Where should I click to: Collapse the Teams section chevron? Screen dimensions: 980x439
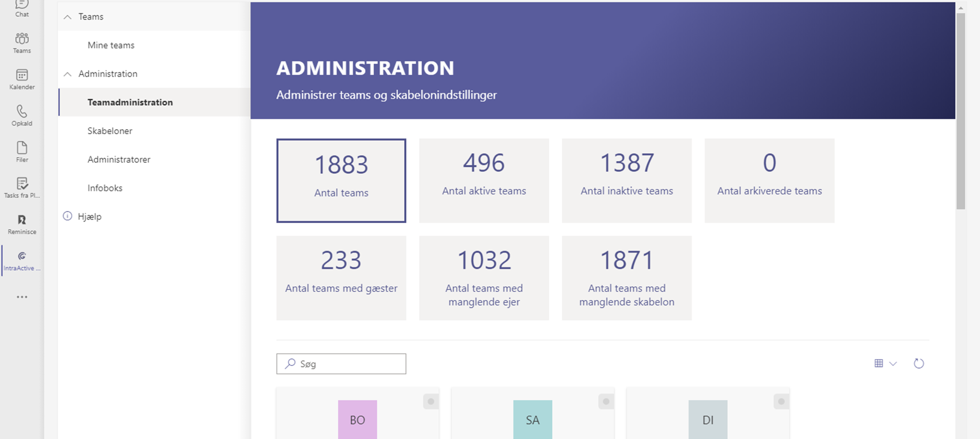[67, 17]
